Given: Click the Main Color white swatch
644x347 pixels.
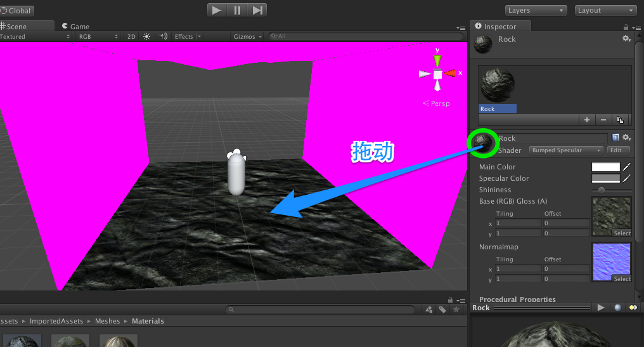Looking at the screenshot, I should pyautogui.click(x=606, y=166).
